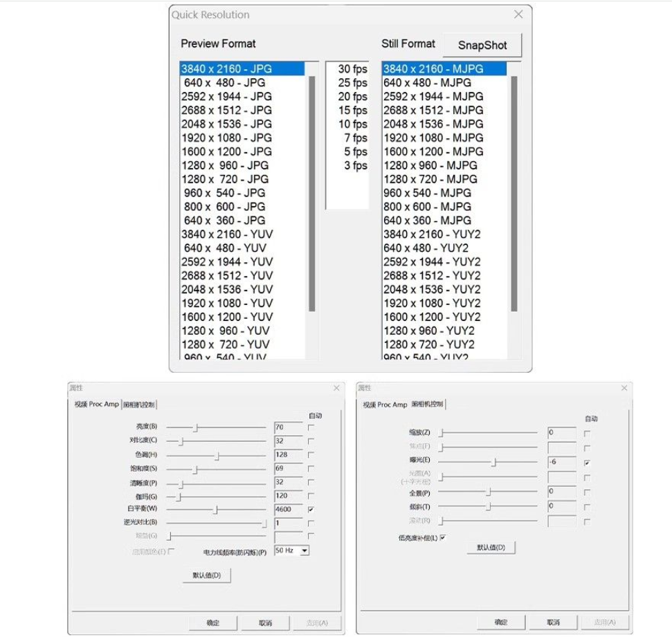This screenshot has height=637, width=672.
Task: Select 视频 Proc Amp tab in brightness dialog
Action: coord(96,404)
